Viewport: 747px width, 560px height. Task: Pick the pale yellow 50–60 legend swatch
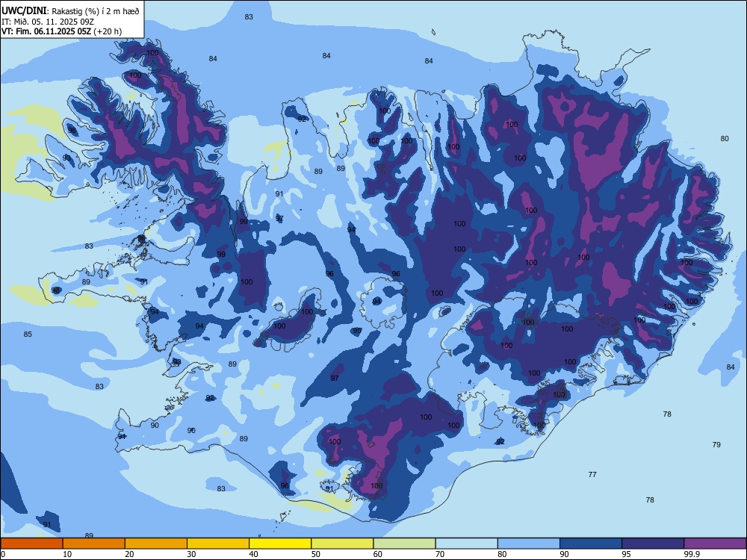pyautogui.click(x=342, y=544)
